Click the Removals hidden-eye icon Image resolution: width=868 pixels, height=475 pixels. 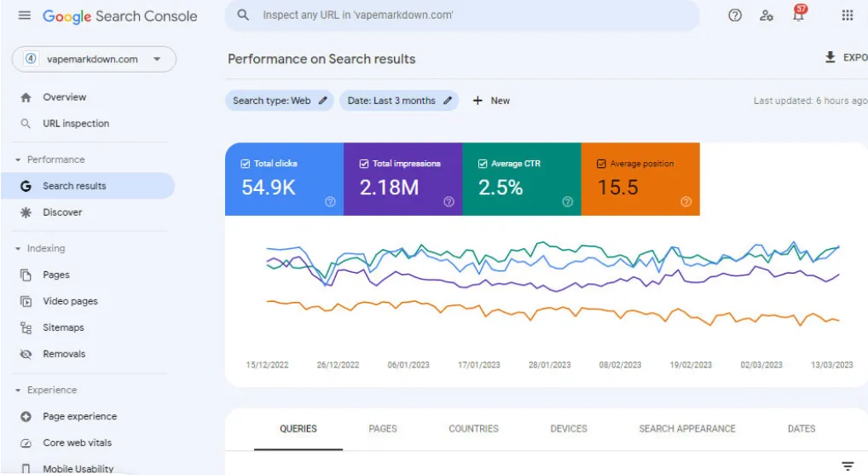pos(26,354)
